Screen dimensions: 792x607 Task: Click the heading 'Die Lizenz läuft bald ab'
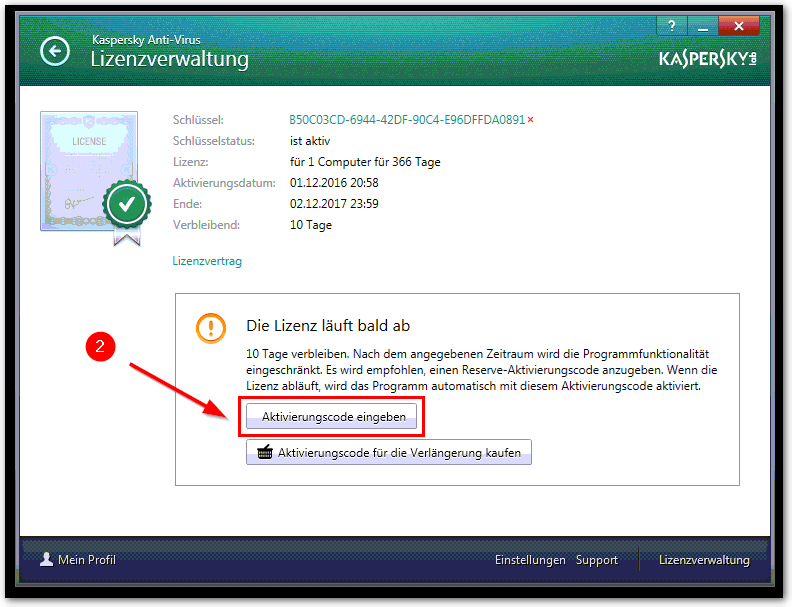click(x=328, y=326)
